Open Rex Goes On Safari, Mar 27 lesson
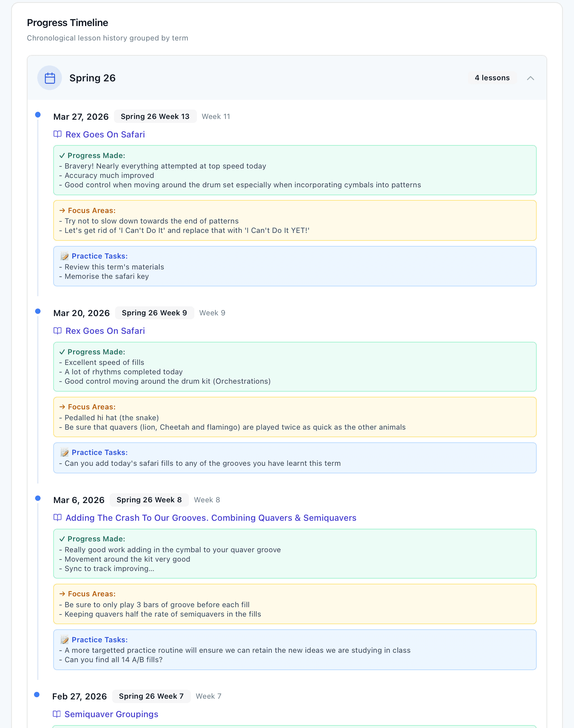Screen dimensions: 574x728 tap(105, 135)
